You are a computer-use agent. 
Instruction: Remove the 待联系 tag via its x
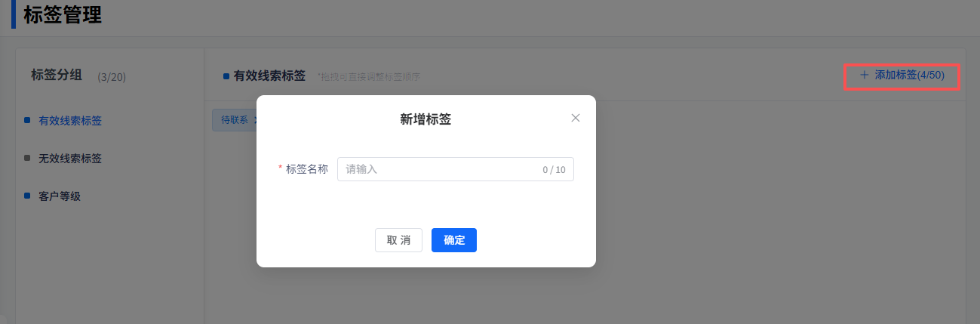(x=255, y=120)
